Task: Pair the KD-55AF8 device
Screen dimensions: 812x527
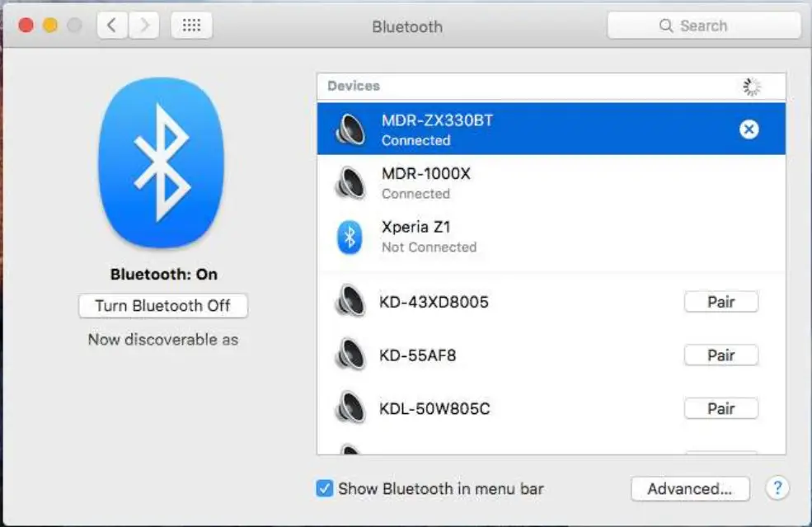Action: pos(720,355)
